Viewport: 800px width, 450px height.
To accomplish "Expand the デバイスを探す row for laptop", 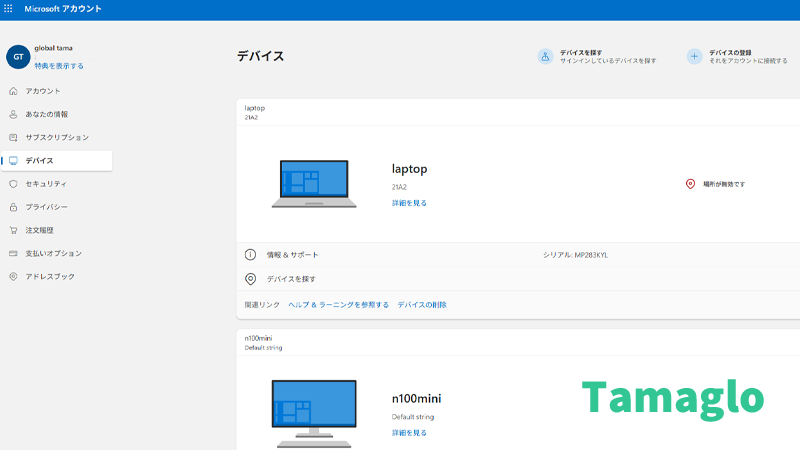I will (291, 279).
